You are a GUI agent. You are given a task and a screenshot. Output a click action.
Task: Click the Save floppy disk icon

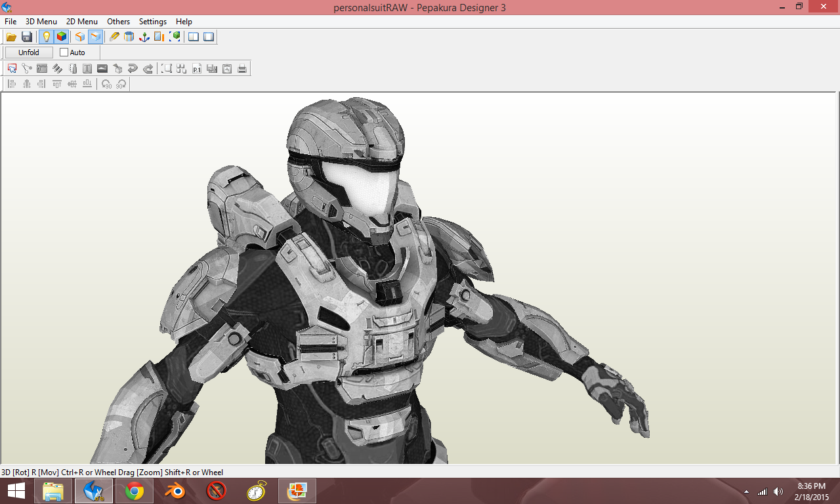pos(27,37)
